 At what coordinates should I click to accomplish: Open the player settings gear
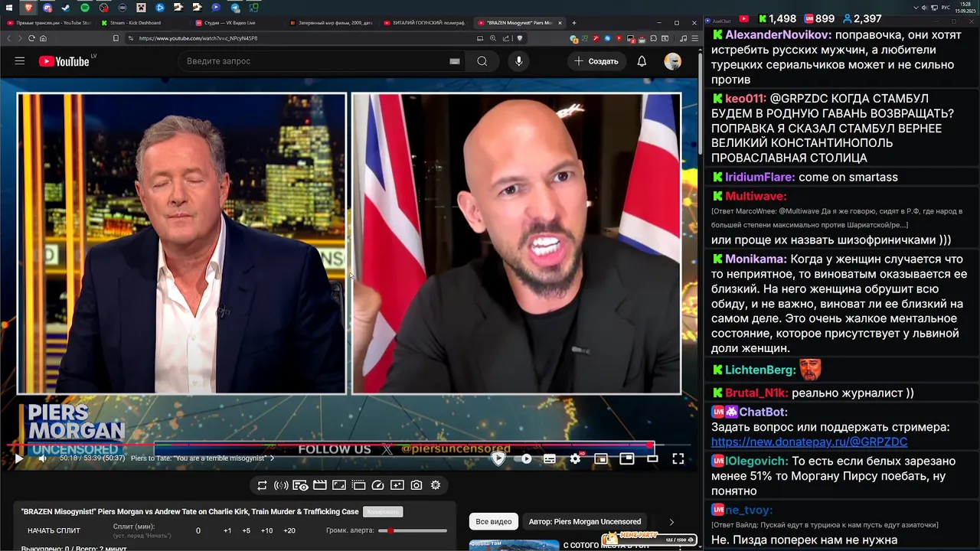[x=576, y=458]
